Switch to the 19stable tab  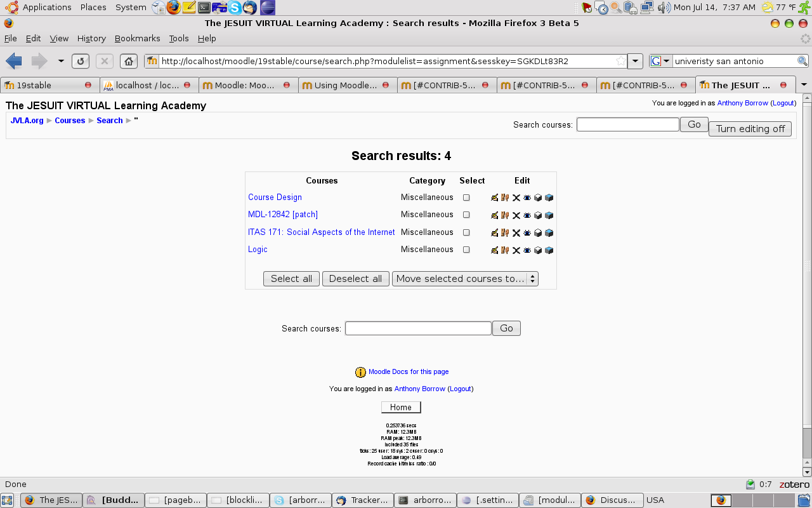point(49,85)
